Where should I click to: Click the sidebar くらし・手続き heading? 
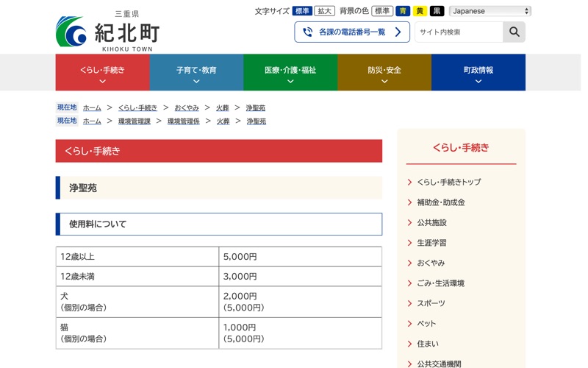pos(461,148)
